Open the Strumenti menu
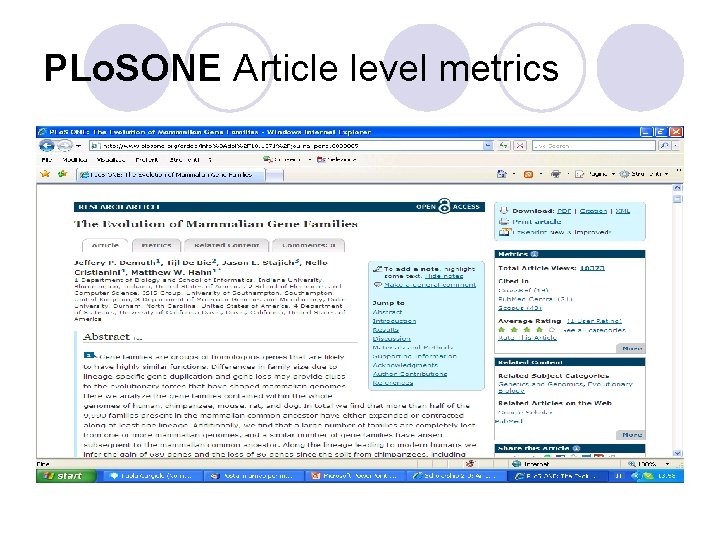The height and width of the screenshot is (540, 720). point(184,160)
